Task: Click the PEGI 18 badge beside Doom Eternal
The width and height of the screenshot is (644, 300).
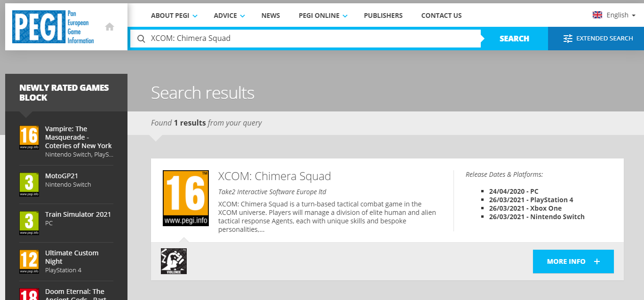Action: [x=29, y=294]
